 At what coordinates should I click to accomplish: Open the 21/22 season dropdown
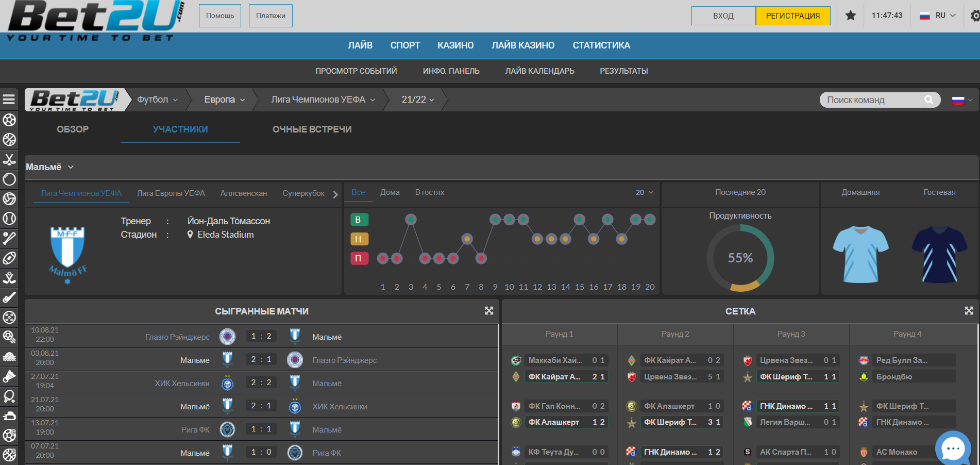click(x=418, y=99)
